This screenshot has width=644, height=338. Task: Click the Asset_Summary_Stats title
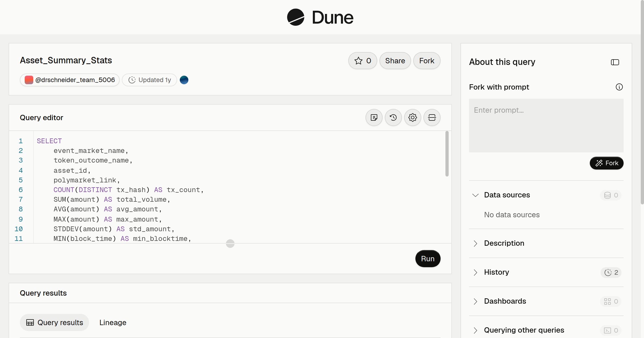click(x=66, y=60)
